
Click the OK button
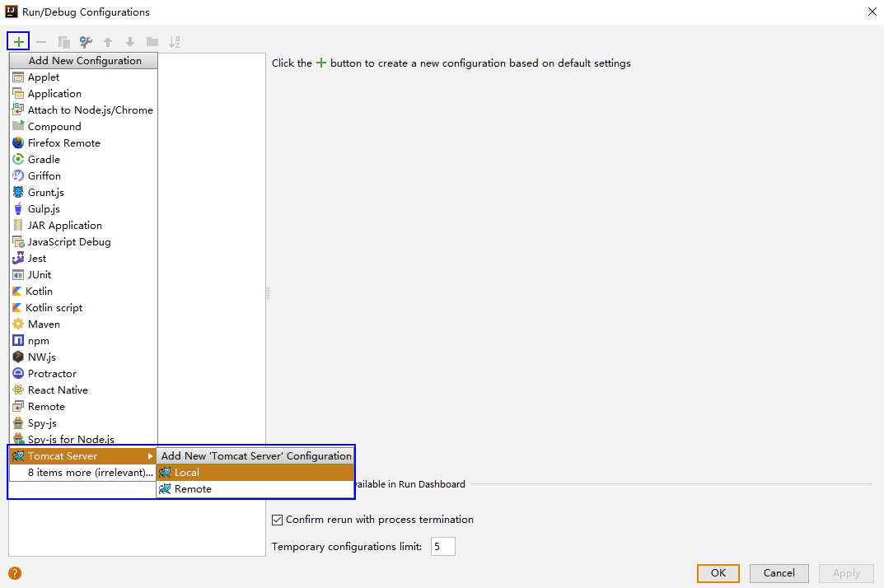(x=718, y=573)
